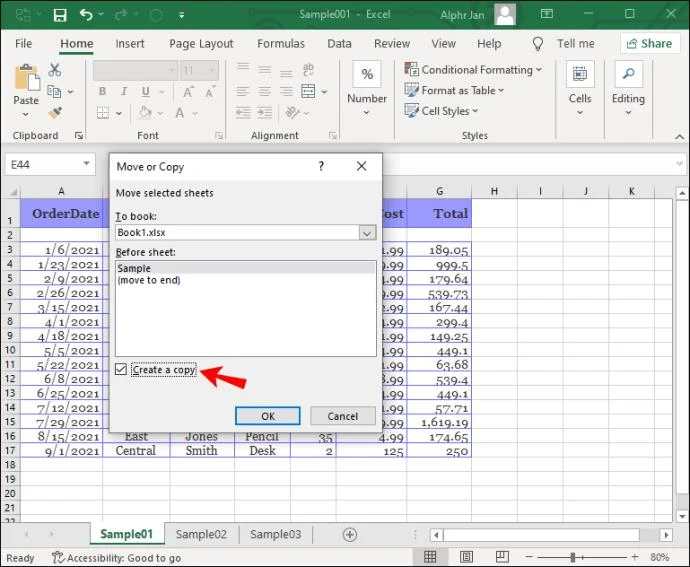The width and height of the screenshot is (690, 567).
Task: Click the Save icon in title bar
Action: coord(59,15)
